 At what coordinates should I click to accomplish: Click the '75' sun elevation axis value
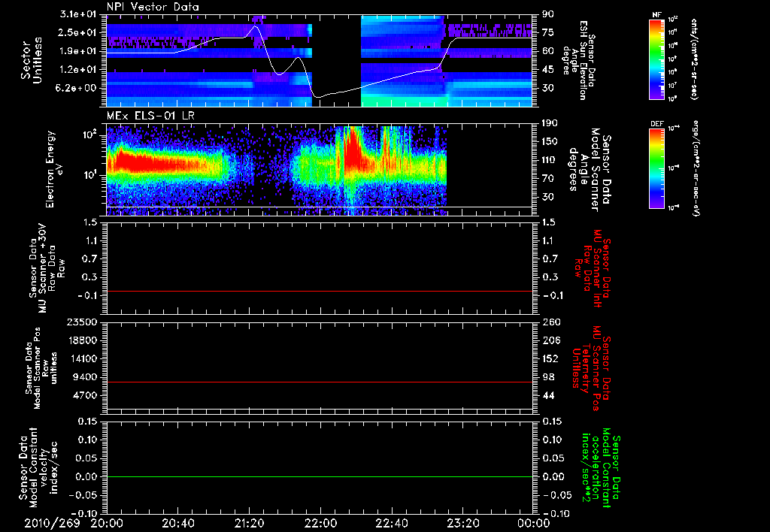(547, 32)
